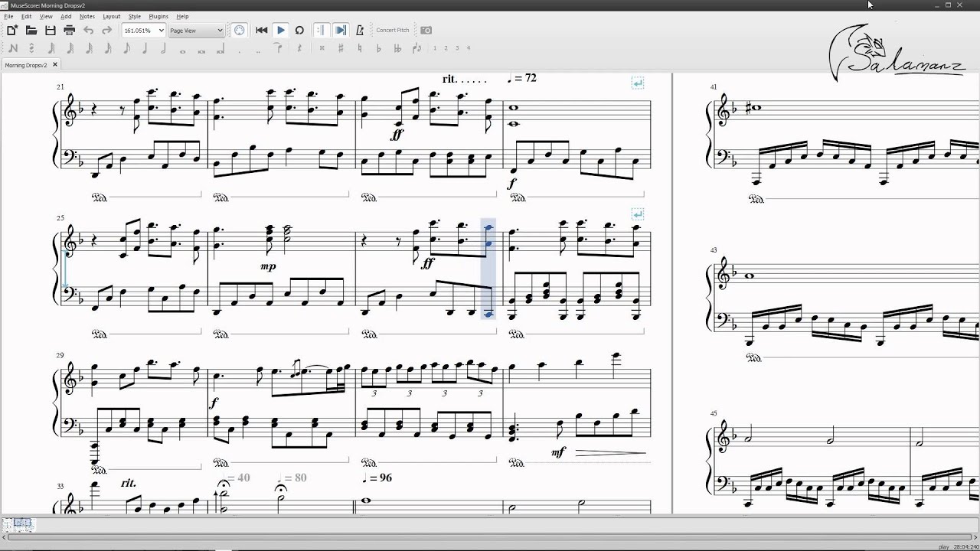Undo the last action

click(88, 31)
